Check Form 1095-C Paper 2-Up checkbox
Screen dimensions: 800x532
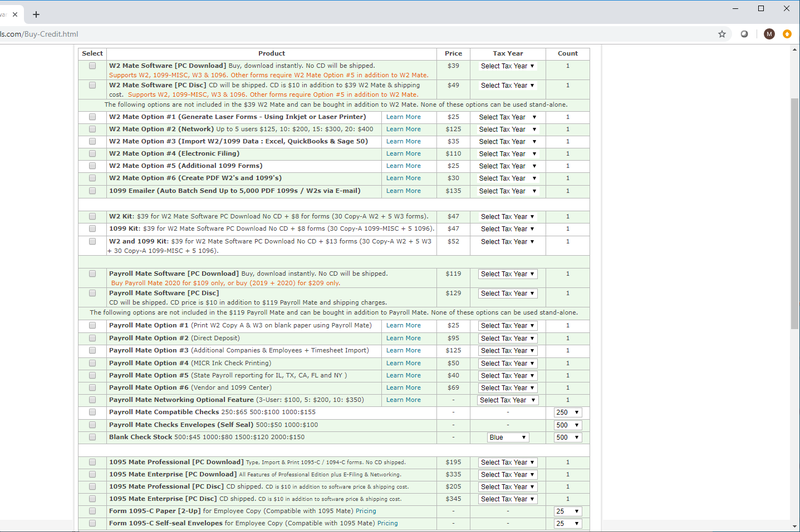[x=92, y=511]
